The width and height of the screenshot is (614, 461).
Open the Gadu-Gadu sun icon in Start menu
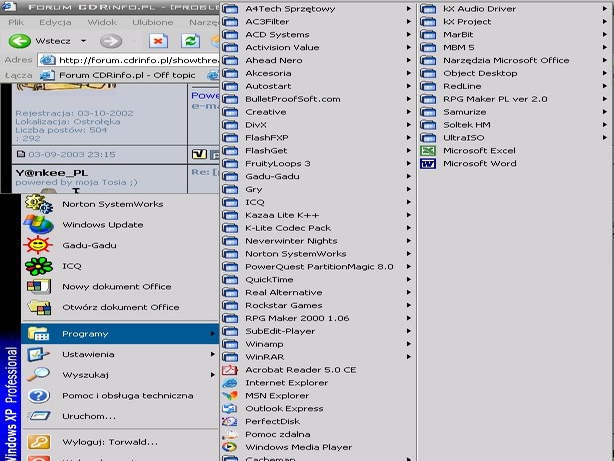[x=38, y=245]
